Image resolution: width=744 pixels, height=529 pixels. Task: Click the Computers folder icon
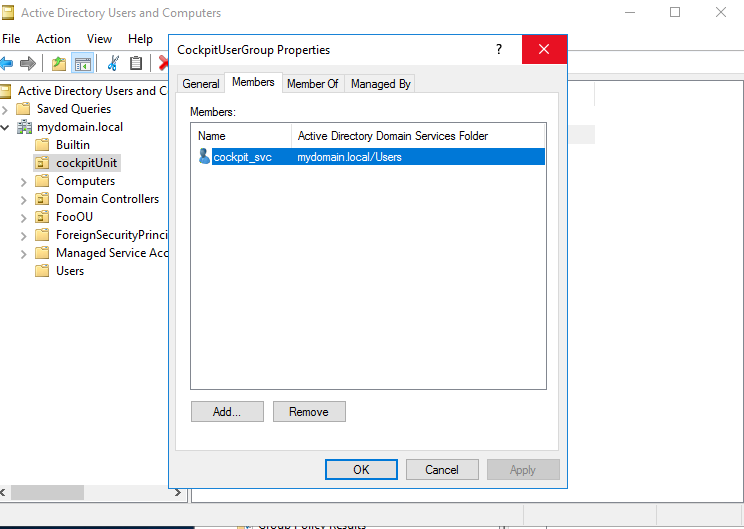(x=42, y=181)
